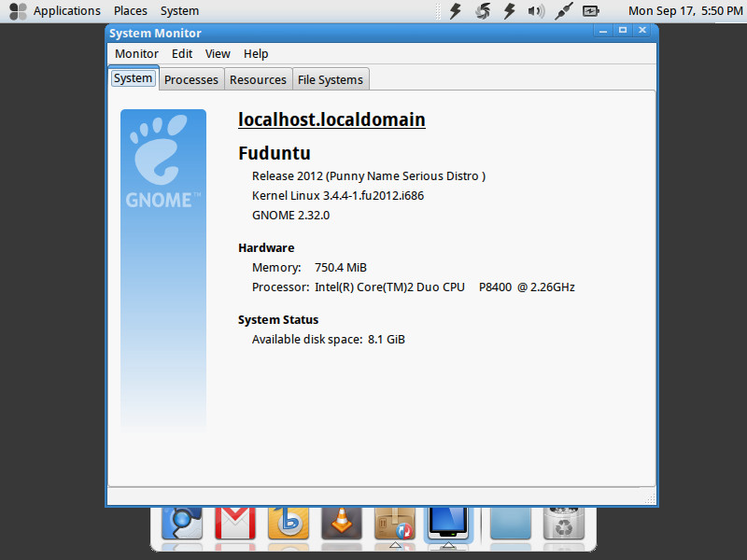Open the Help menu

256,54
